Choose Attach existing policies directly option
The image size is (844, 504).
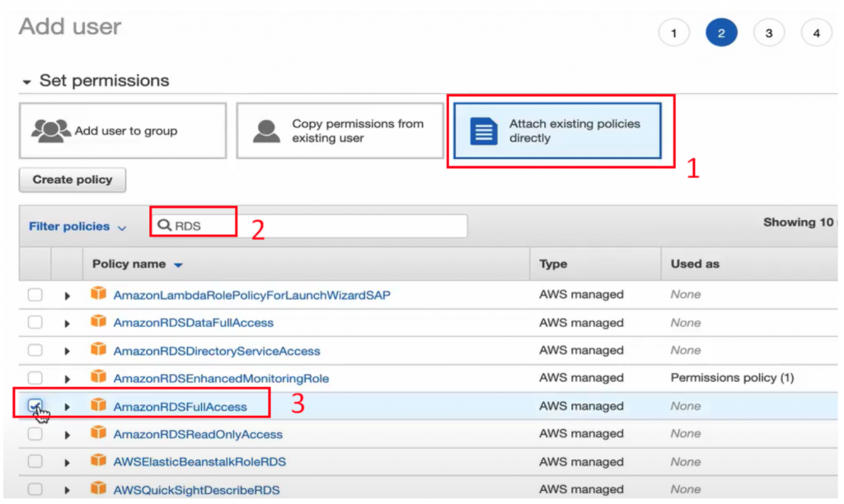click(557, 131)
